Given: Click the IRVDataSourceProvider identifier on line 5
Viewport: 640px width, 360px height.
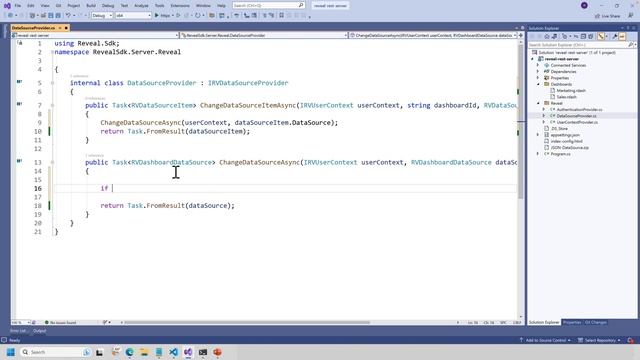Looking at the screenshot, I should [248, 83].
